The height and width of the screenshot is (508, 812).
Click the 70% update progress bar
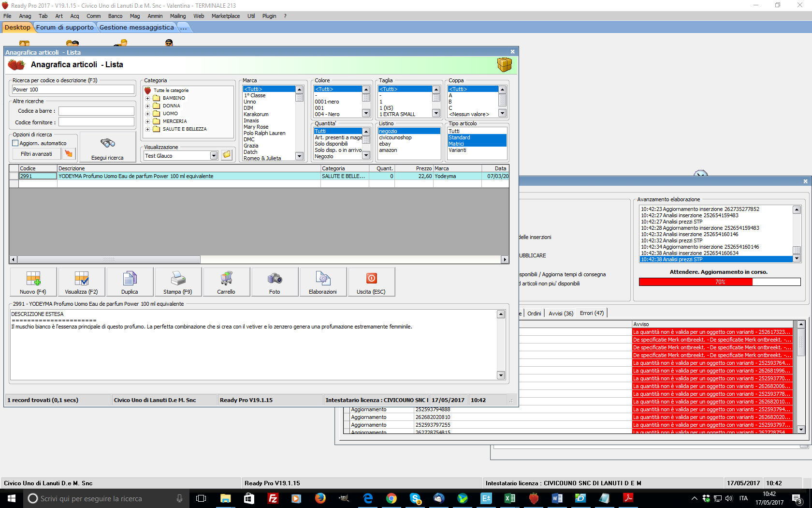tap(720, 282)
